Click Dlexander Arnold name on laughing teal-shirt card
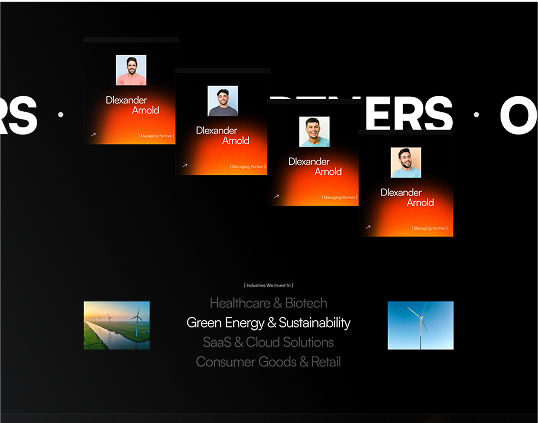The image size is (538, 423). [315, 166]
